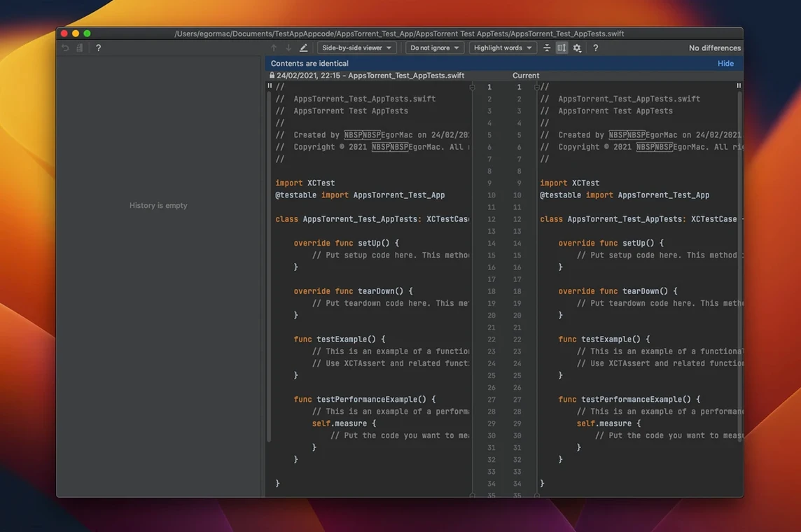The height and width of the screenshot is (532, 801).
Task: Click the file path in the window title
Action: 400,34
